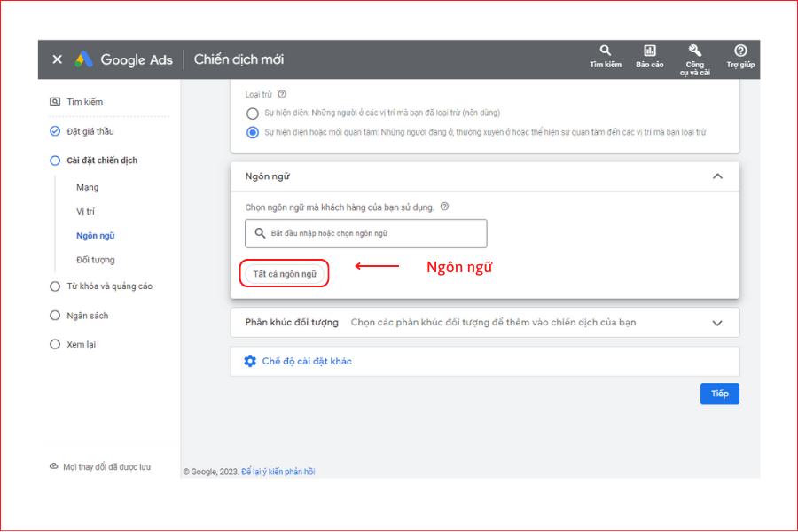This screenshot has height=532, width=798.
Task: Select the Sự hiện diện exclusion option
Action: (253, 113)
